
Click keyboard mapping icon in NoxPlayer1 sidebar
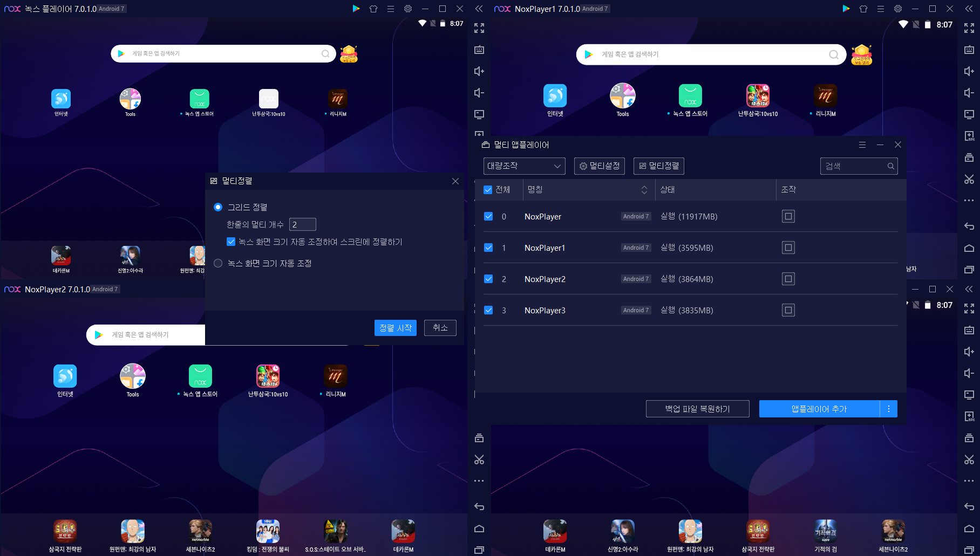[x=969, y=50]
